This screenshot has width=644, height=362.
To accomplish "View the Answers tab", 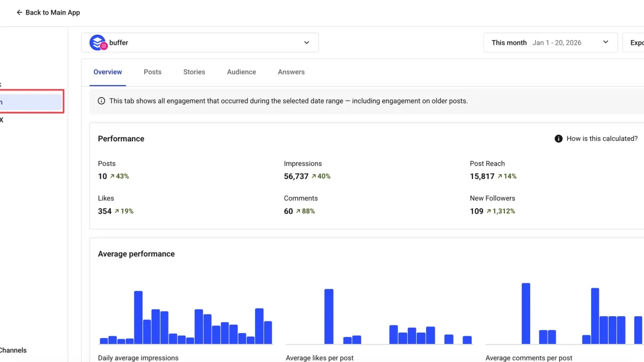I will [x=291, y=72].
